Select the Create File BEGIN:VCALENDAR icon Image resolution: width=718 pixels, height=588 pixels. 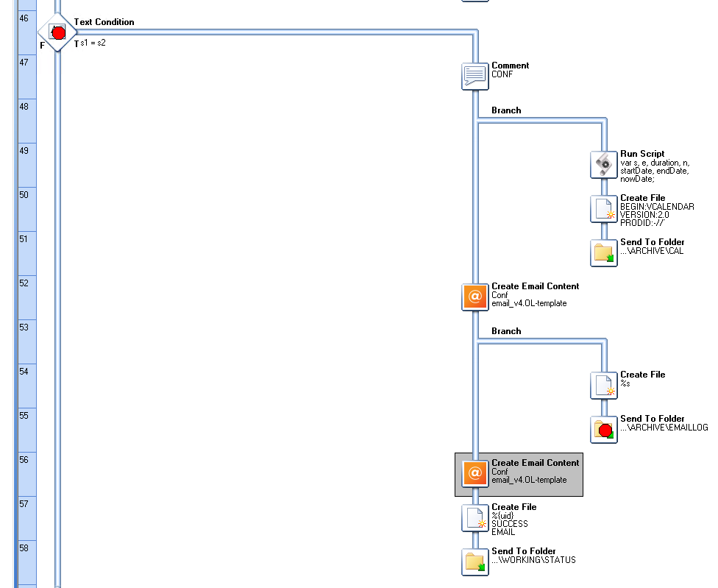point(603,208)
